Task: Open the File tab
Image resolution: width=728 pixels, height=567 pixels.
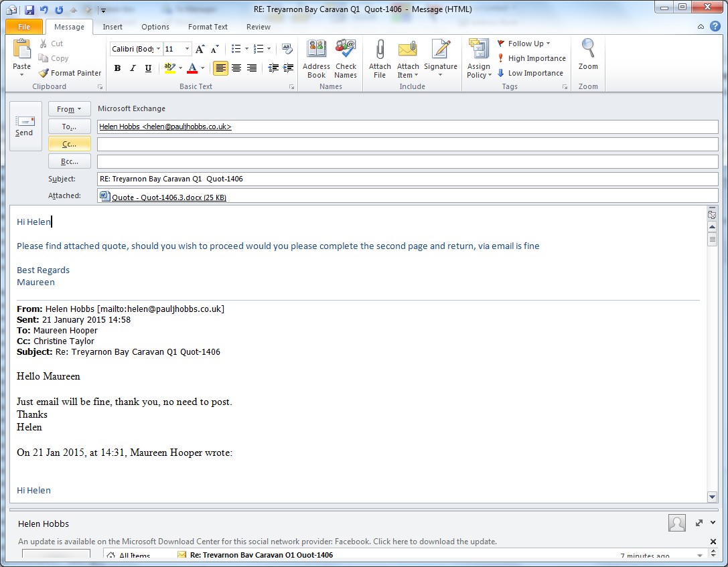Action: (x=24, y=27)
